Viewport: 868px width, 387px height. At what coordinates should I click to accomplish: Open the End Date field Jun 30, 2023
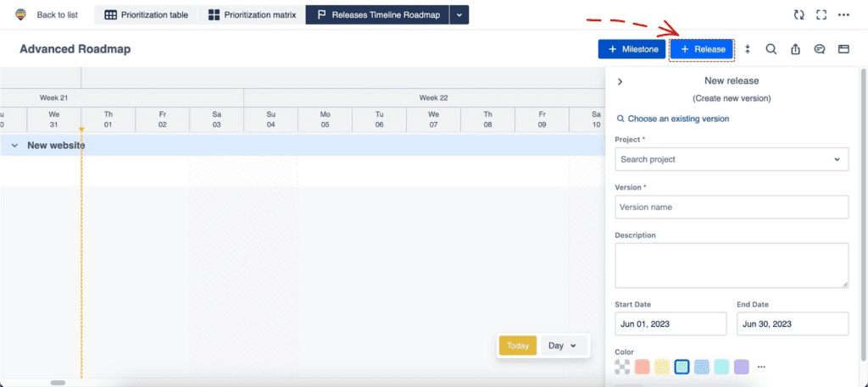(x=793, y=323)
